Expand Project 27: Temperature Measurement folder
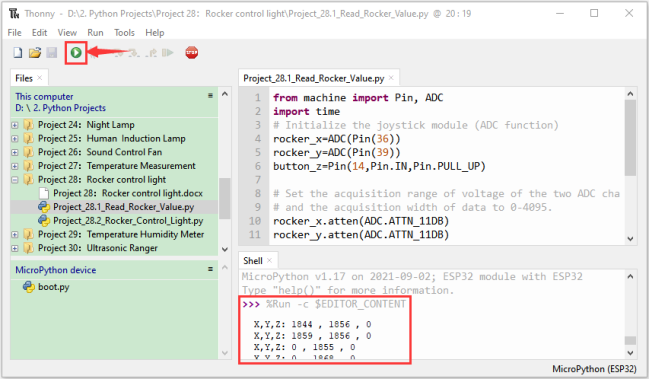650x379 pixels. pos(15,166)
